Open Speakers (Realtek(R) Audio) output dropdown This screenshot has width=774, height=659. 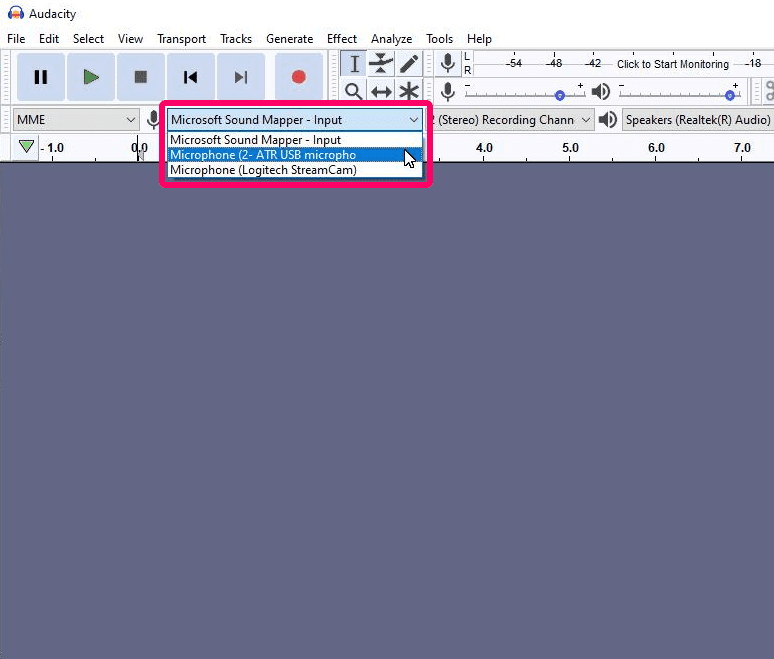[697, 120]
